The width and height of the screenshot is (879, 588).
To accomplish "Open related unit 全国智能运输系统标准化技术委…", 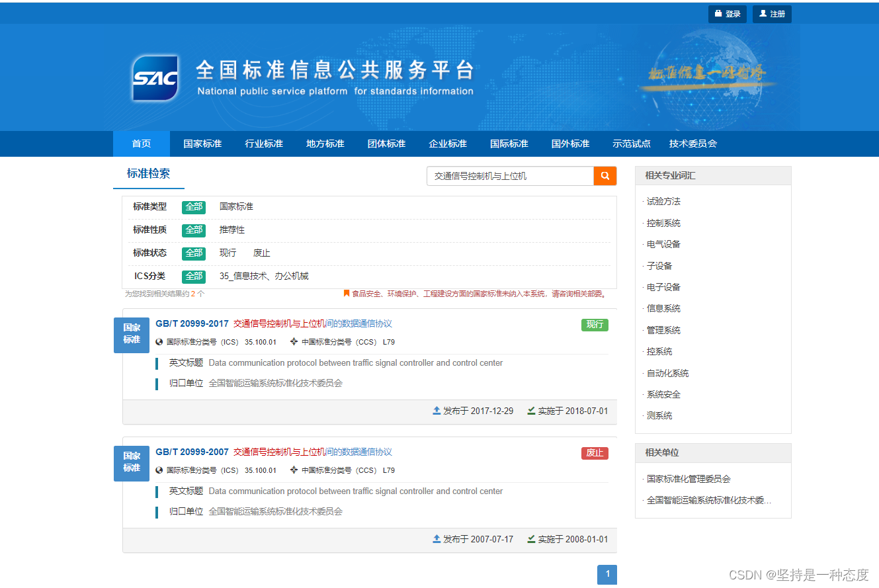I will 709,501.
